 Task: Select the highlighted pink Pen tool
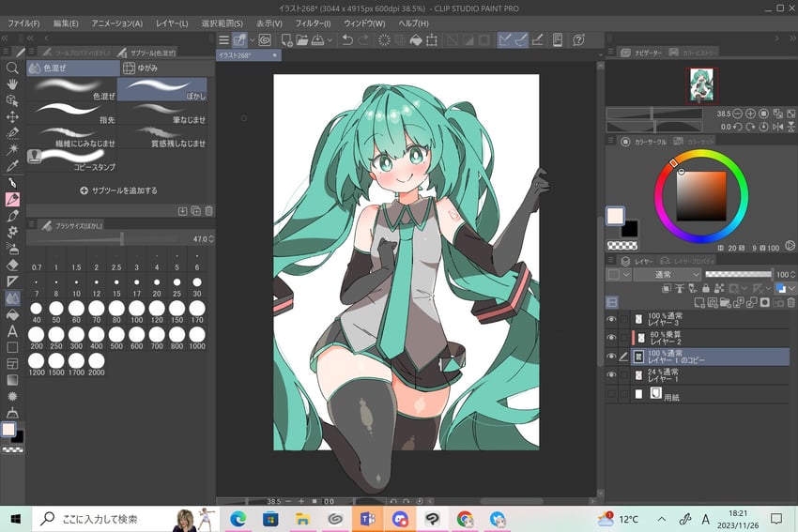[x=12, y=199]
